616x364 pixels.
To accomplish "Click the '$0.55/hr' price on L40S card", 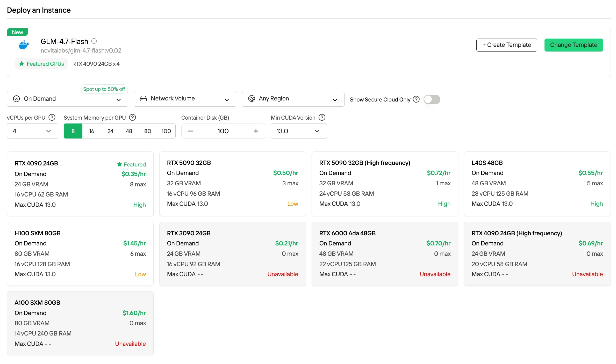I will (x=591, y=173).
